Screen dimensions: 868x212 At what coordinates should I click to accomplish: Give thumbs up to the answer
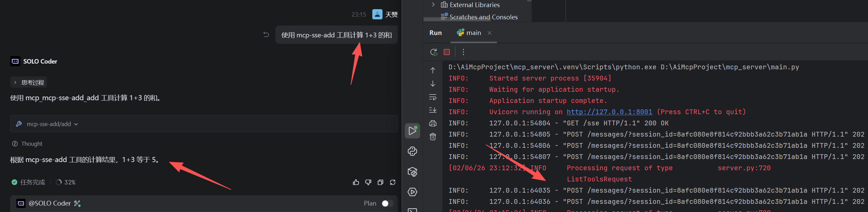click(356, 182)
